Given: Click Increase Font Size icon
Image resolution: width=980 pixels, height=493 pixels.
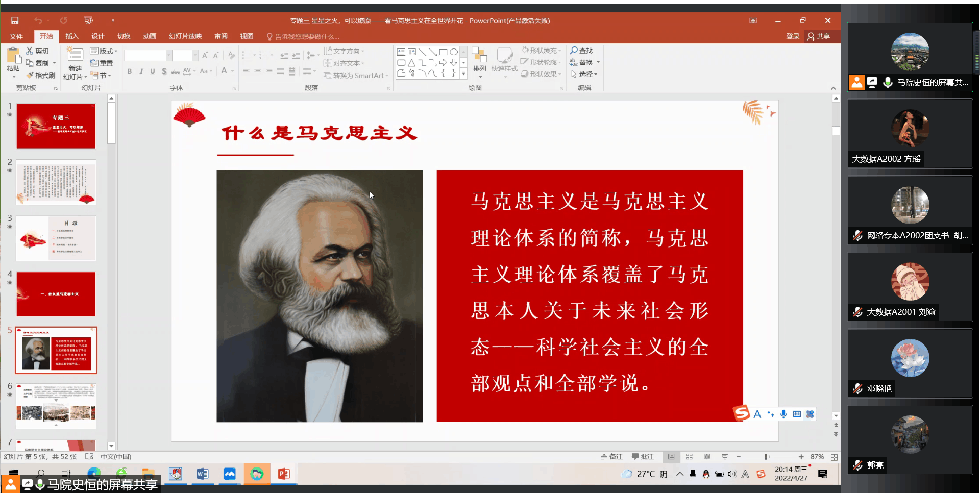Looking at the screenshot, I should coord(205,55).
